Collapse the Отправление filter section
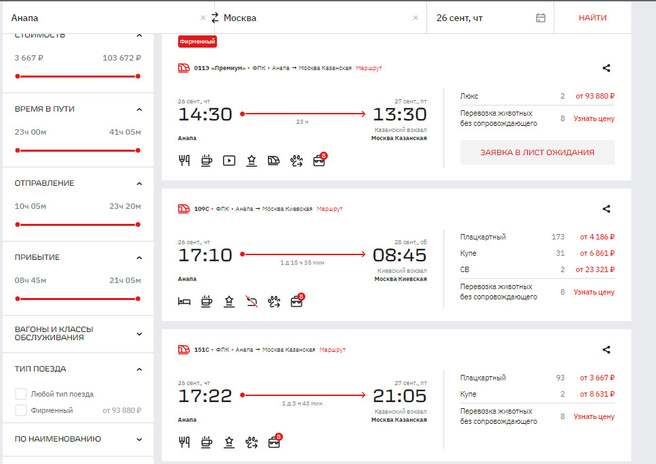 pos(139,183)
